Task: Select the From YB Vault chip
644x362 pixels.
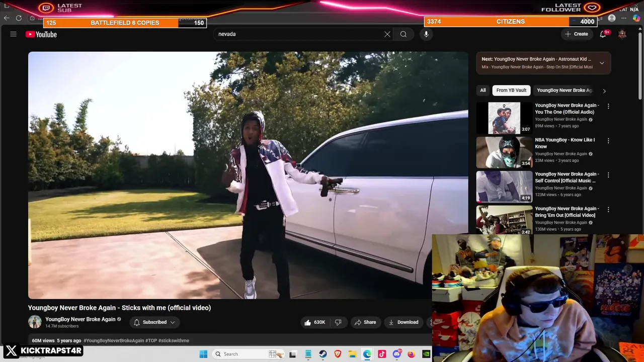Action: click(x=511, y=90)
